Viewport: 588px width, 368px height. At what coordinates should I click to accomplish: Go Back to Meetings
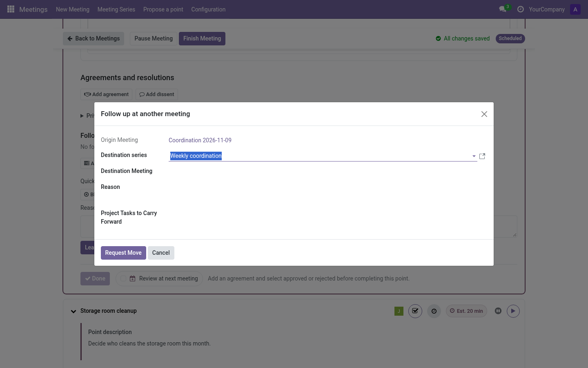[x=94, y=39]
